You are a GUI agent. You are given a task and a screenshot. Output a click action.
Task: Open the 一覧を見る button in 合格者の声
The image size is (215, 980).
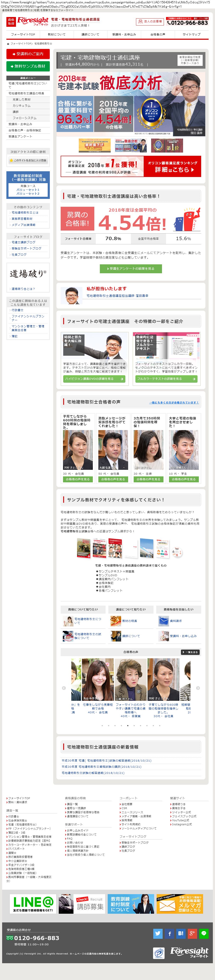point(190,652)
